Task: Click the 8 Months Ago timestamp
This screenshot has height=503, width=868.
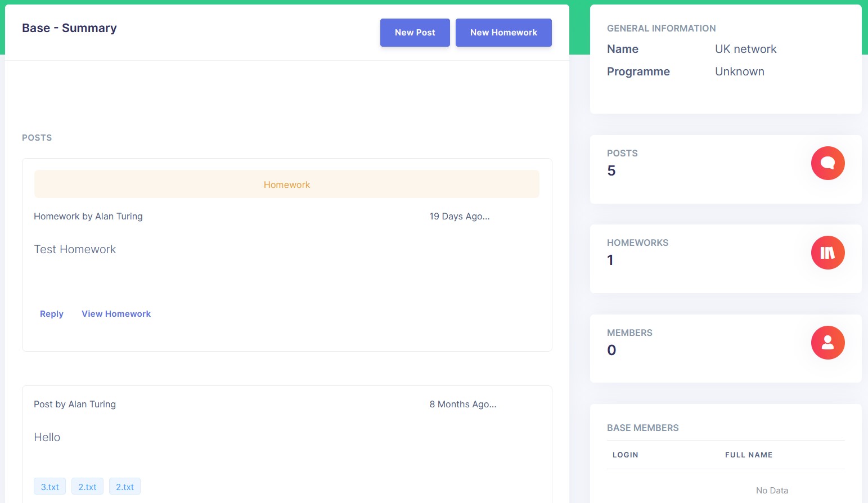Action: click(462, 405)
